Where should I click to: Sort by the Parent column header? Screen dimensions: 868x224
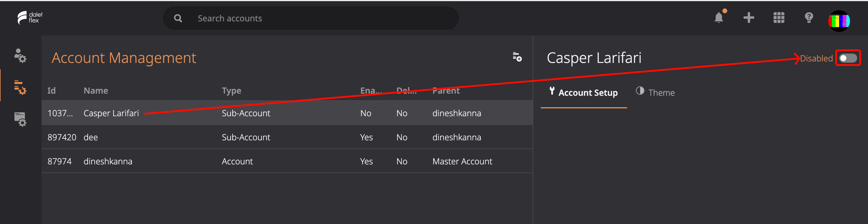446,90
